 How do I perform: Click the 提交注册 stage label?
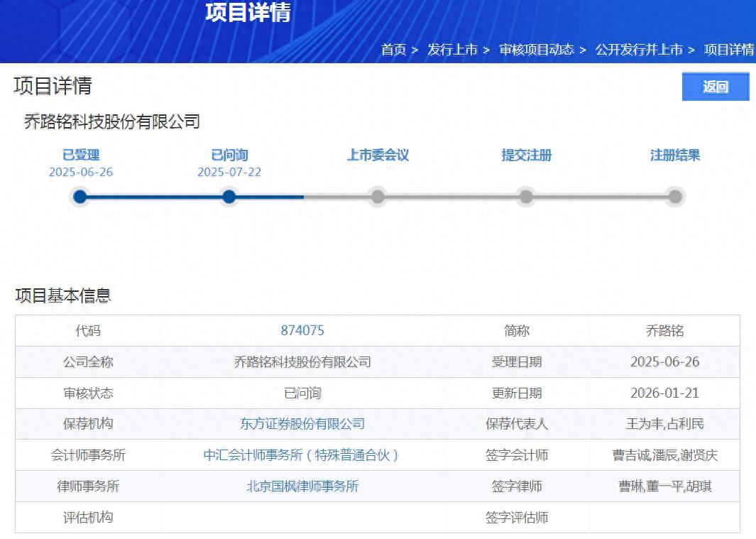(x=526, y=155)
